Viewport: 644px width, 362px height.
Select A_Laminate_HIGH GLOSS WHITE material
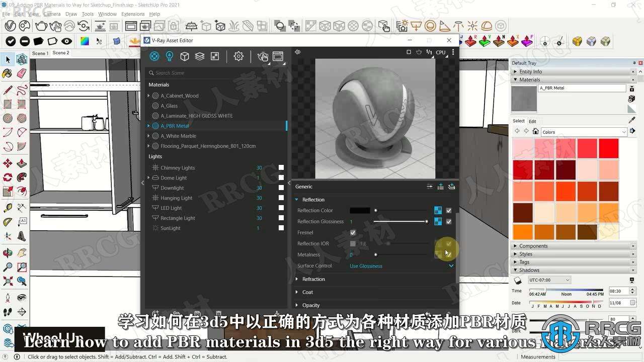(x=196, y=116)
